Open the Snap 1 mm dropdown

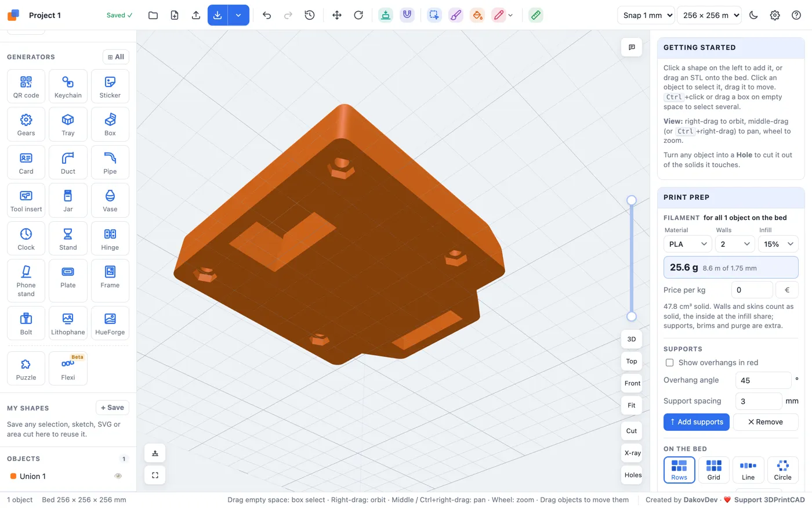pos(646,15)
